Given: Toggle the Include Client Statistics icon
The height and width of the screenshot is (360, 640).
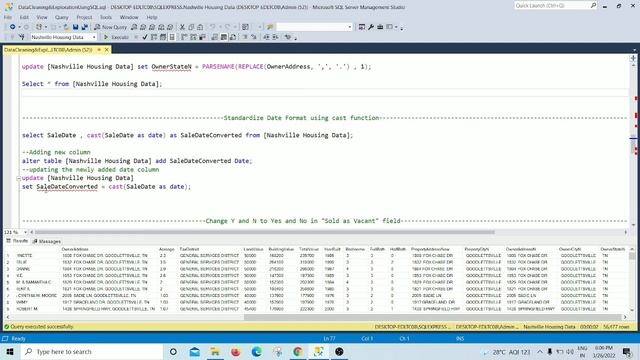Looking at the screenshot, I should tap(202, 37).
